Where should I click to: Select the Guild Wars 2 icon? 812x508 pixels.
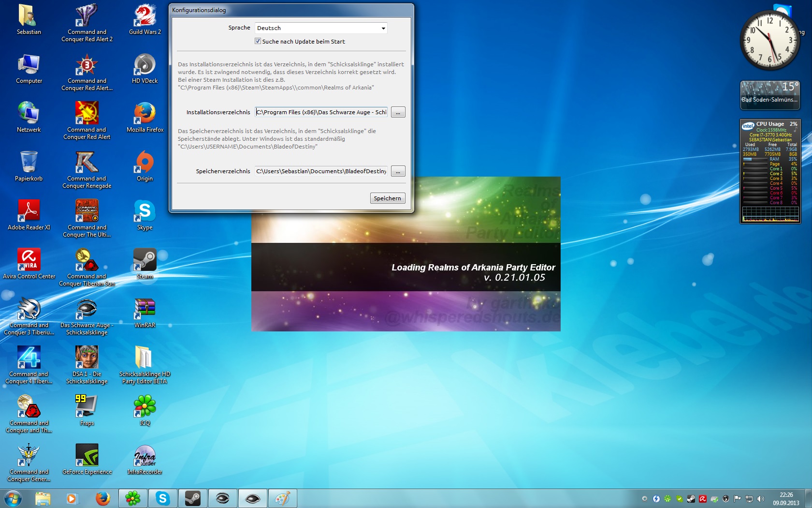(145, 20)
